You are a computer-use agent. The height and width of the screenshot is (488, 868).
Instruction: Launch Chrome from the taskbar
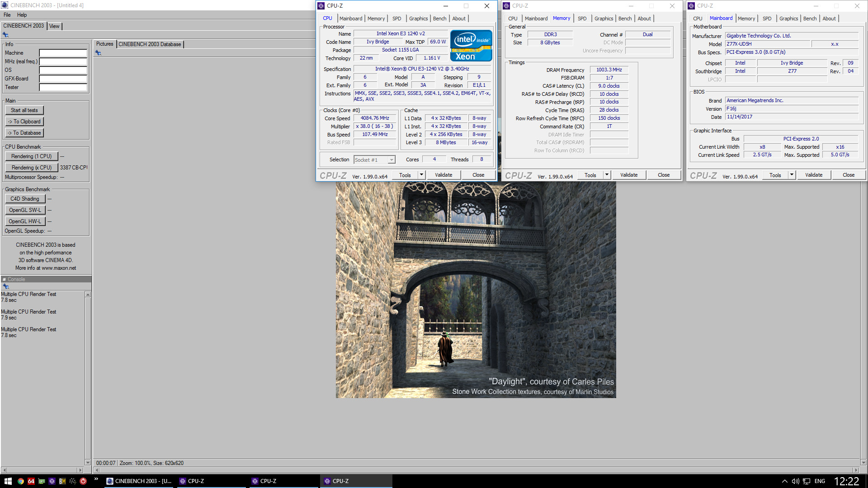(x=21, y=481)
